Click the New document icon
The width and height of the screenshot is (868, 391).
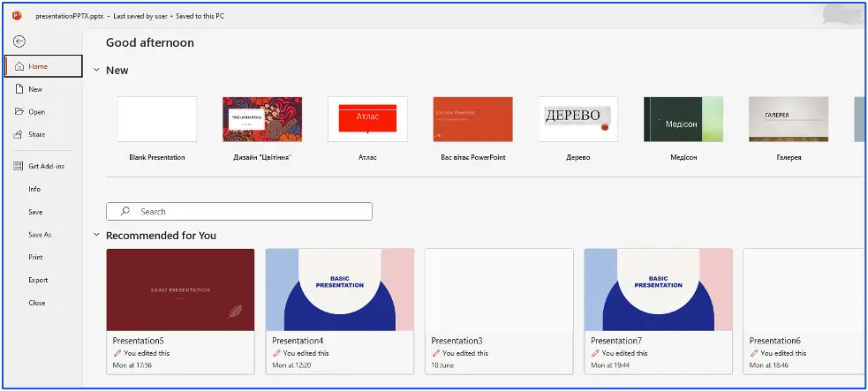[19, 89]
